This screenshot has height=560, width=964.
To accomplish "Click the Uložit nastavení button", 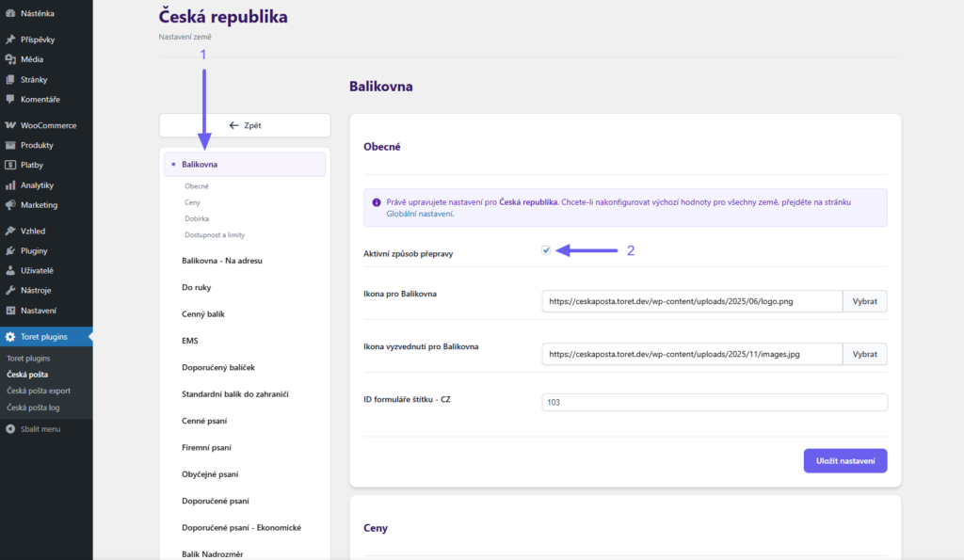I will [x=844, y=460].
